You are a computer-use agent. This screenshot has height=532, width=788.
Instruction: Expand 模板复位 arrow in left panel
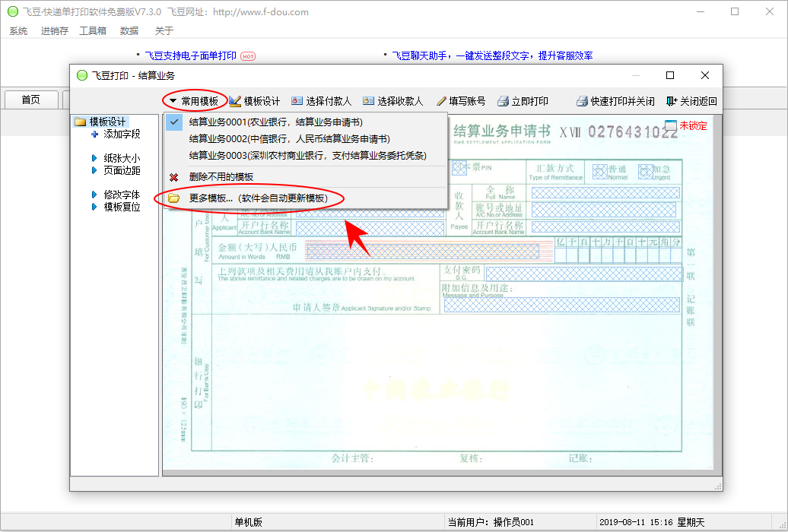(94, 207)
